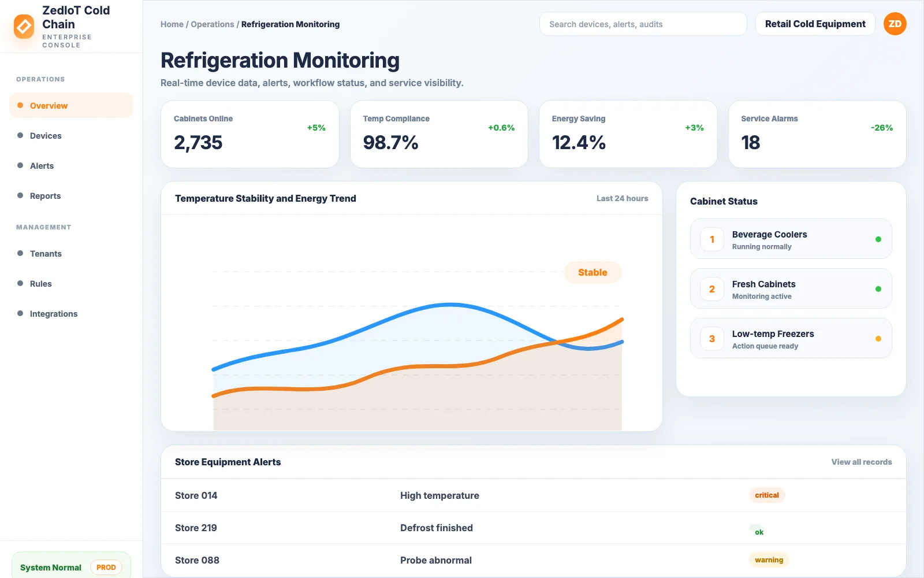Image resolution: width=924 pixels, height=578 pixels.
Task: Click the Home breadcrumb
Action: pyautogui.click(x=172, y=24)
